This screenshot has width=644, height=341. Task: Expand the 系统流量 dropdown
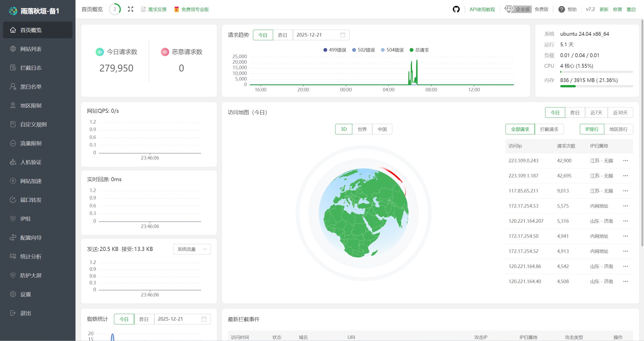point(192,249)
